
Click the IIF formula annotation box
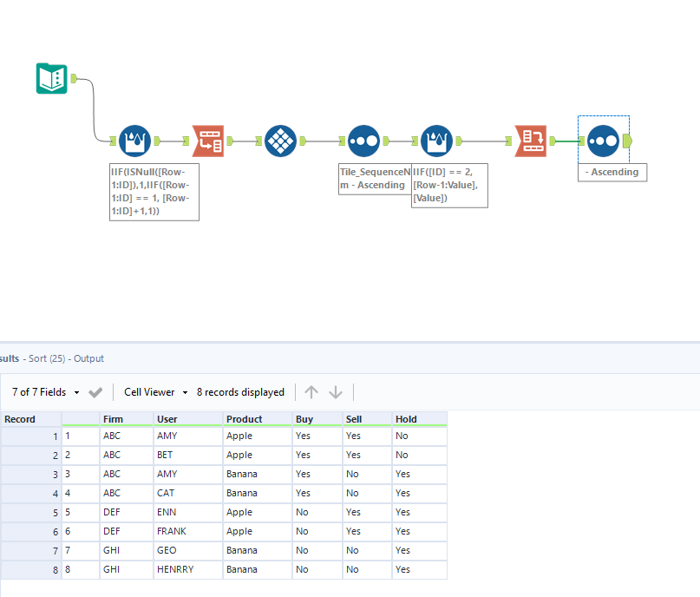(154, 192)
